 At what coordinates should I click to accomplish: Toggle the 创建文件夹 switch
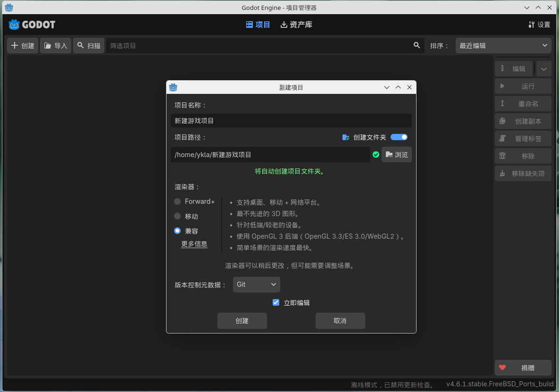pyautogui.click(x=399, y=137)
